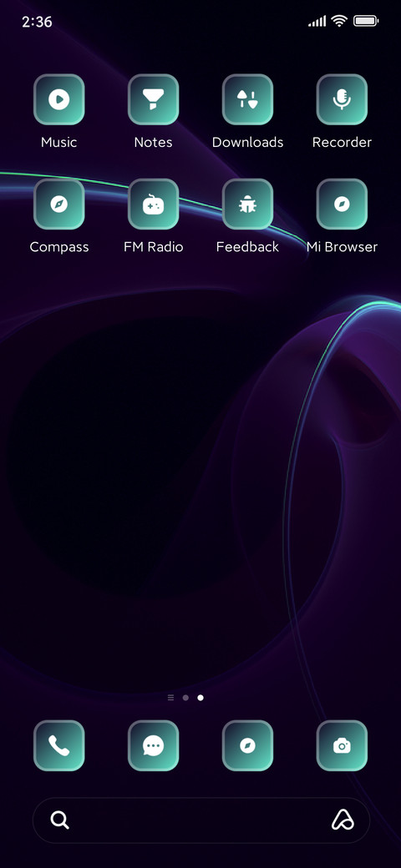Launch the Mi Browser app

(x=342, y=204)
